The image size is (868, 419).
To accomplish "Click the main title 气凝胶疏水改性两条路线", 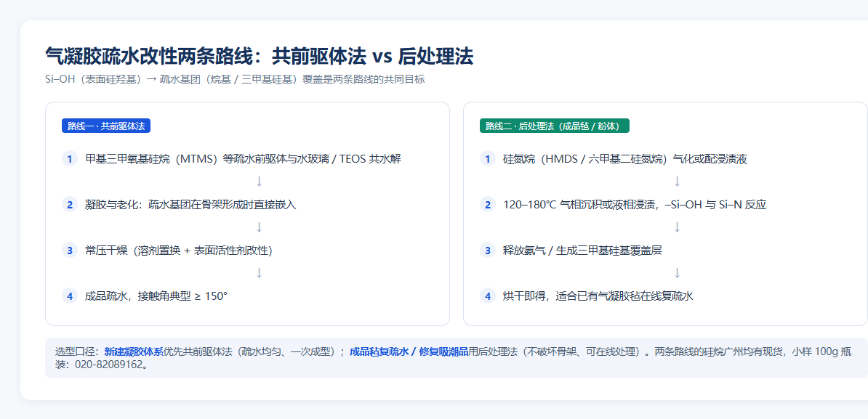I will 259,57.
